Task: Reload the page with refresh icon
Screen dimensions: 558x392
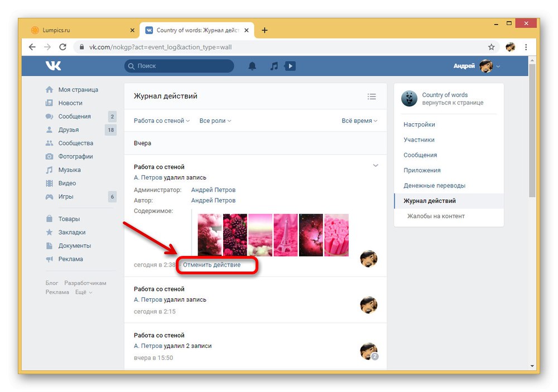Action: coord(62,47)
